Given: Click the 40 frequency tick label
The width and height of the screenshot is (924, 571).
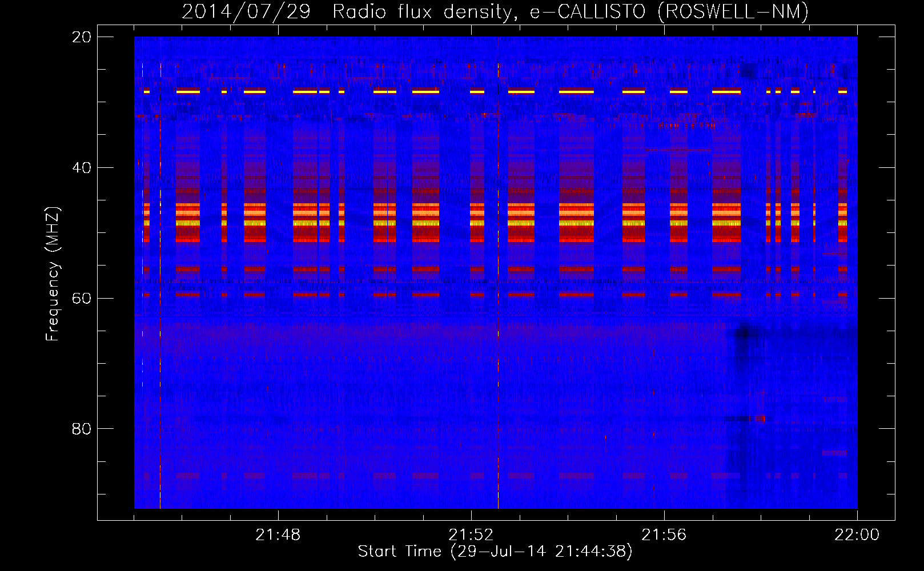Looking at the screenshot, I should tap(82, 168).
